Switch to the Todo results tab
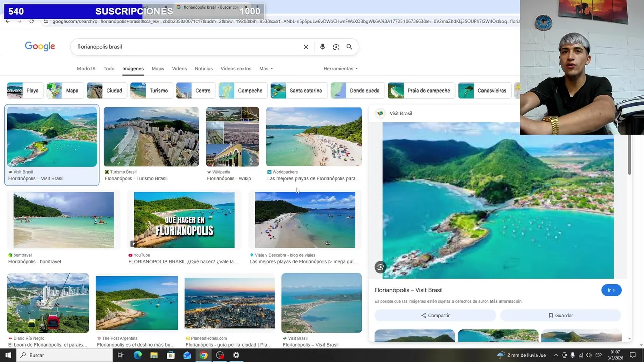 [x=109, y=69]
